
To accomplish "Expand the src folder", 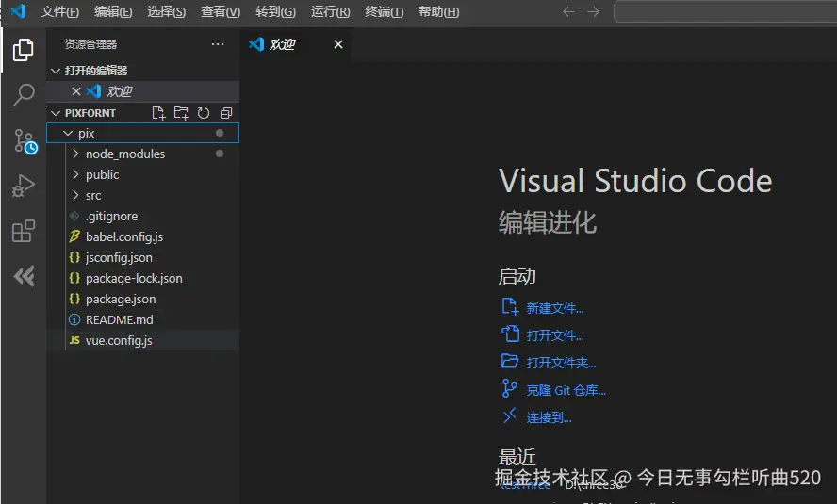I will (x=75, y=195).
